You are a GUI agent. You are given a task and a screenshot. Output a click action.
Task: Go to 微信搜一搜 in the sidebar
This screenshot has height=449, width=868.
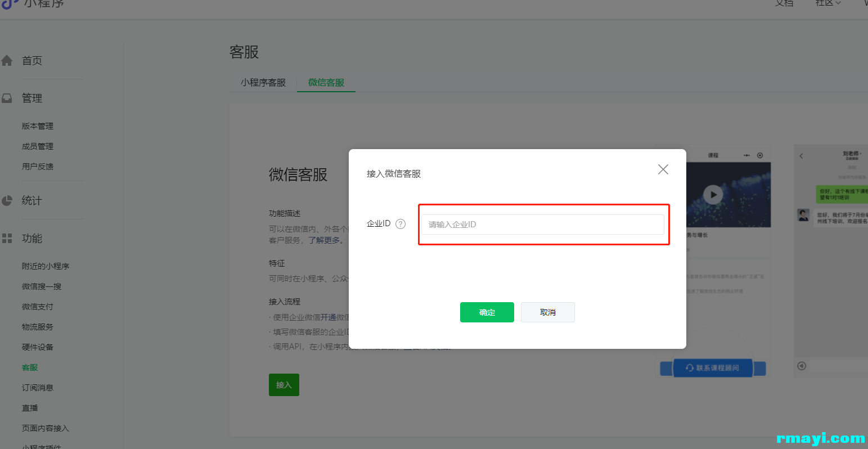[x=42, y=286]
